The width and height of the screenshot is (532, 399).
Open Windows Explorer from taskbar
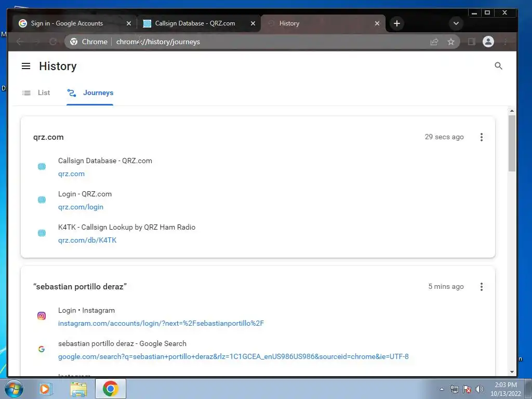click(78, 389)
